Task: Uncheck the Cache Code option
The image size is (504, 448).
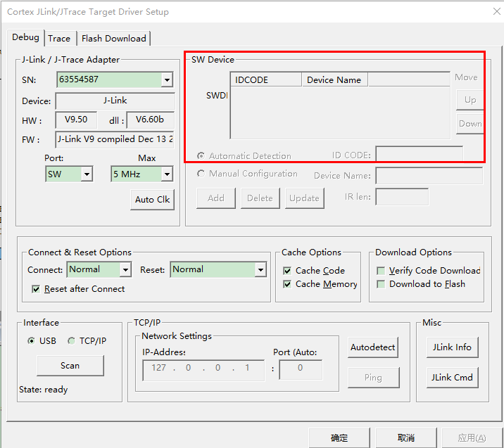Action: [287, 271]
